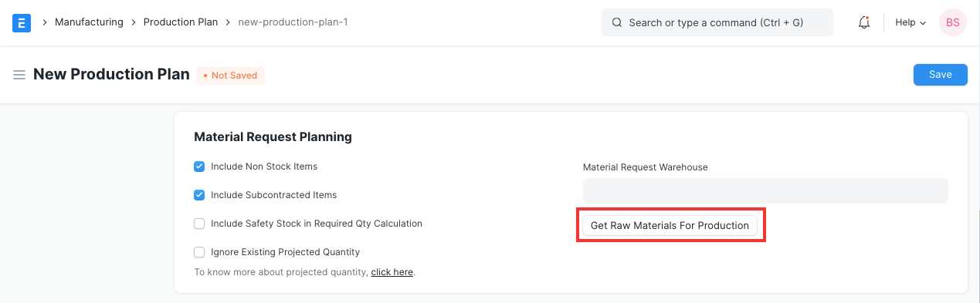Click the Not Saved status indicator
This screenshot has height=303, width=980.
230,76
